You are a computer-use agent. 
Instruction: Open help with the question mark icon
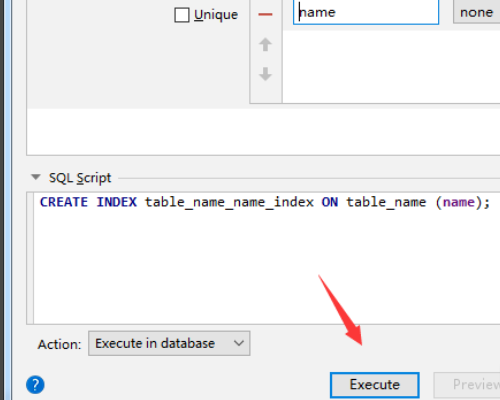click(35, 385)
